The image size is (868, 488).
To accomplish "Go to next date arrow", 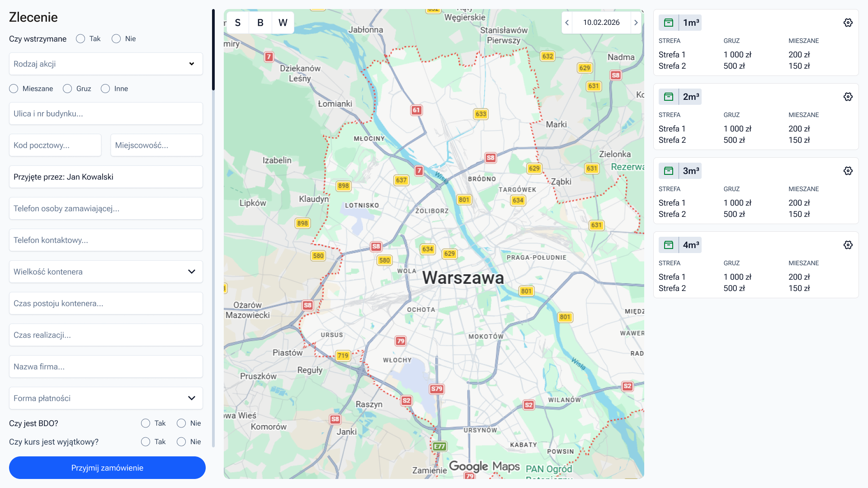I will coord(636,23).
